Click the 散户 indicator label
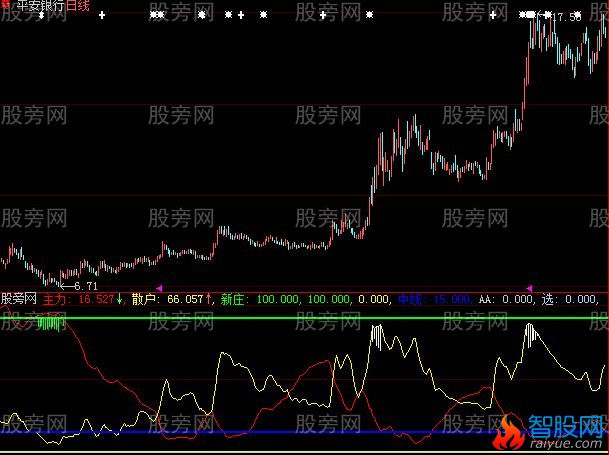The height and width of the screenshot is (455, 609). [144, 299]
